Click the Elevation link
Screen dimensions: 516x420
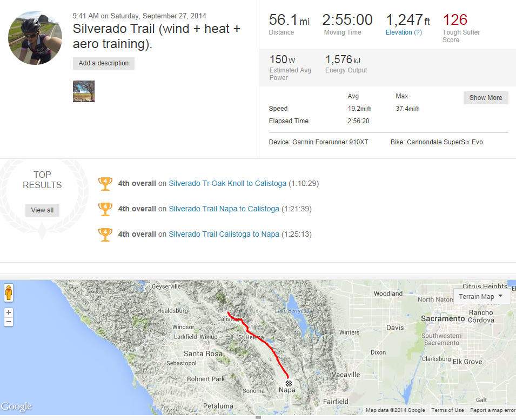(398, 32)
